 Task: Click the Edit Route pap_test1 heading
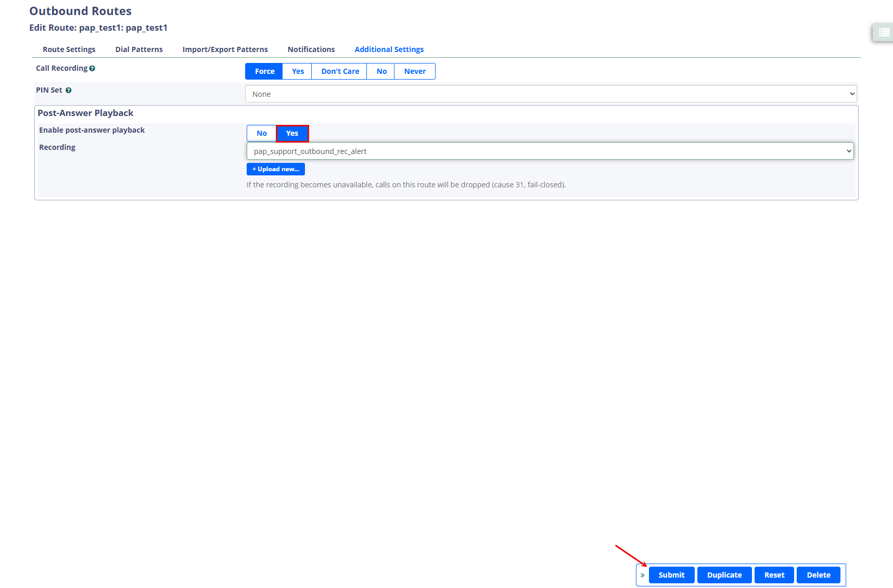[x=98, y=28]
